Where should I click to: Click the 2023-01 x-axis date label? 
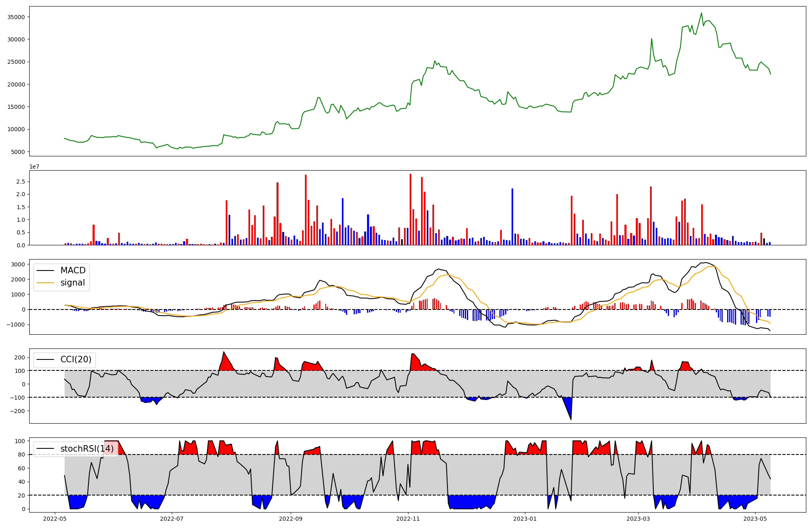tap(525, 519)
